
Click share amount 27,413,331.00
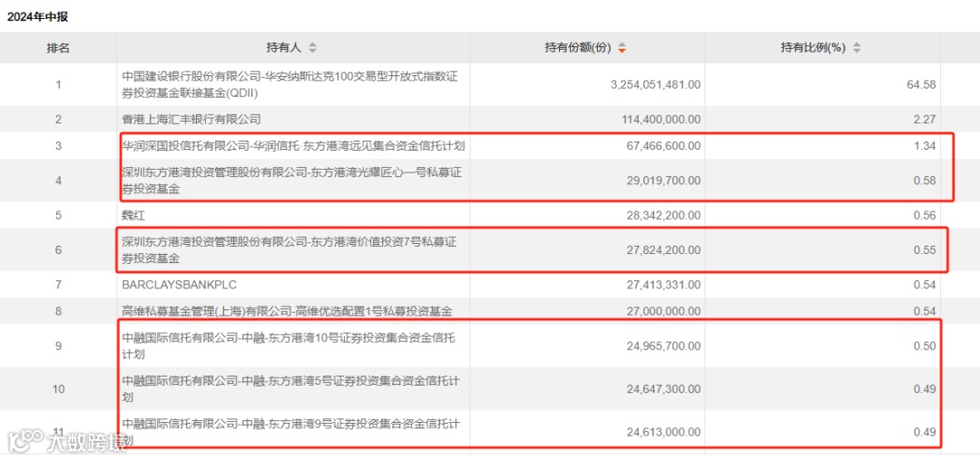pyautogui.click(x=662, y=285)
